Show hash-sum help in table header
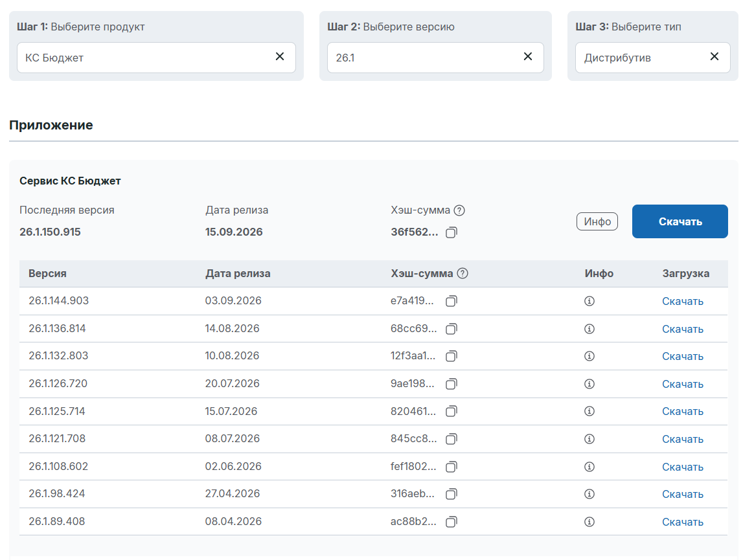743x560 pixels. (x=463, y=273)
